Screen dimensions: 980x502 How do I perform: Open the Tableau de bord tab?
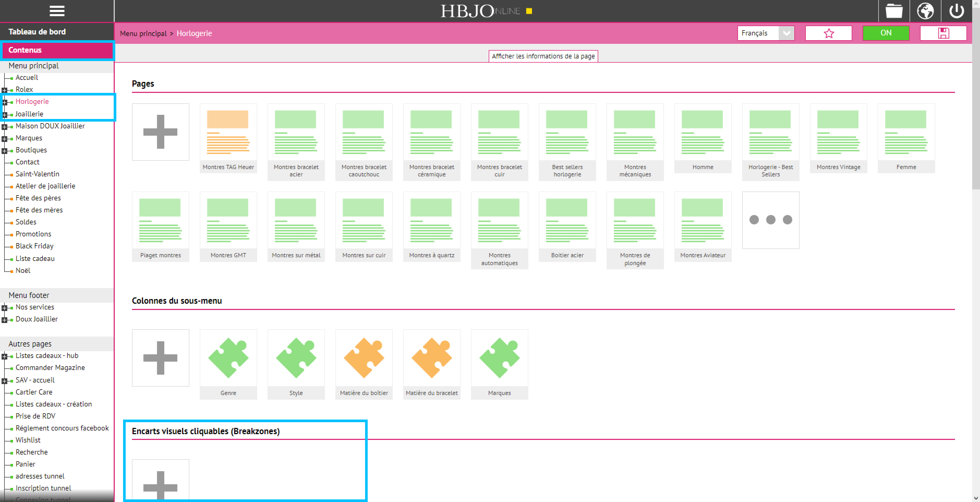[37, 32]
